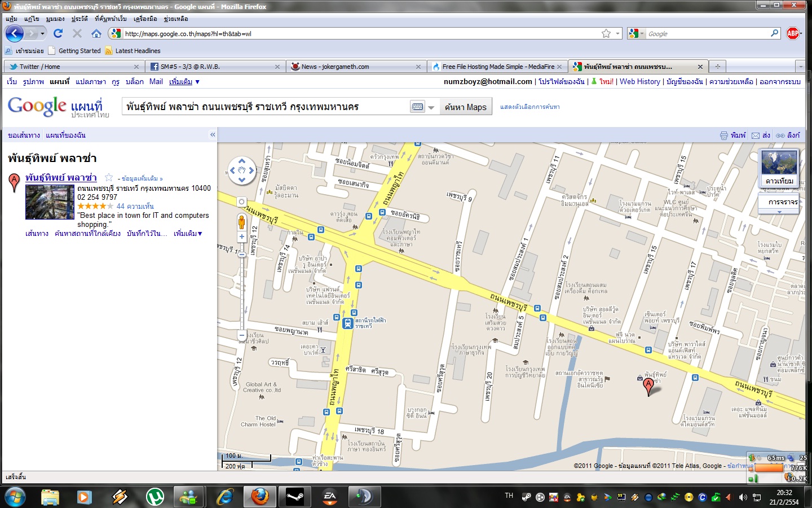812x508 pixels.
Task: Open the ขอเส้นทาง directions link
Action: click(x=24, y=135)
